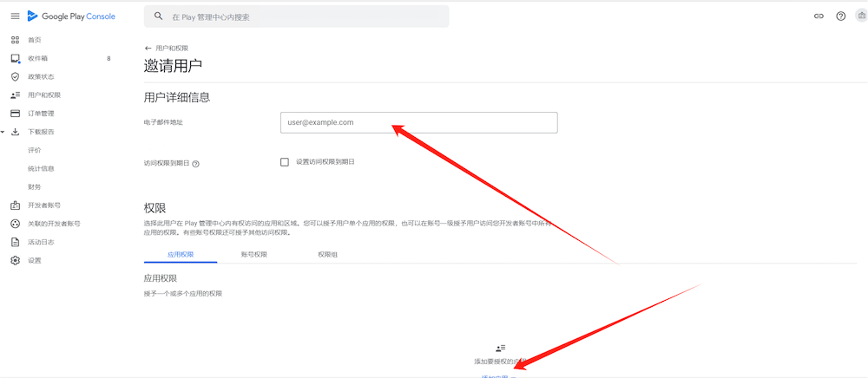Screen dimensions: 868x378
Task: Click the info icon beside 访问权限到期日
Action: tap(196, 163)
